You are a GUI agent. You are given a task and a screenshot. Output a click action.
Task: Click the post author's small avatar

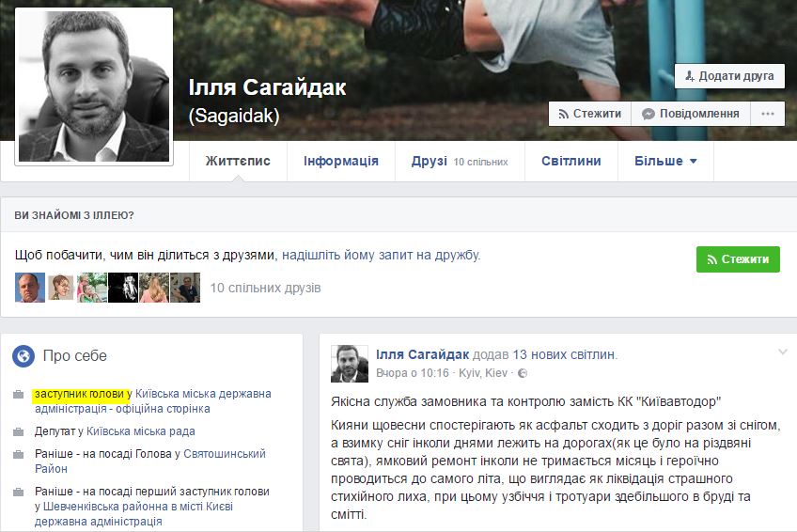click(x=349, y=363)
